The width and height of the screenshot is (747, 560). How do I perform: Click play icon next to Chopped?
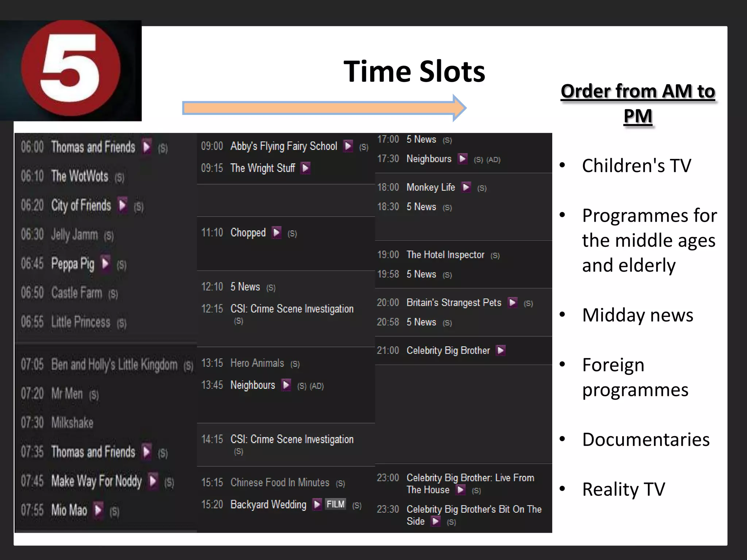pyautogui.click(x=277, y=233)
